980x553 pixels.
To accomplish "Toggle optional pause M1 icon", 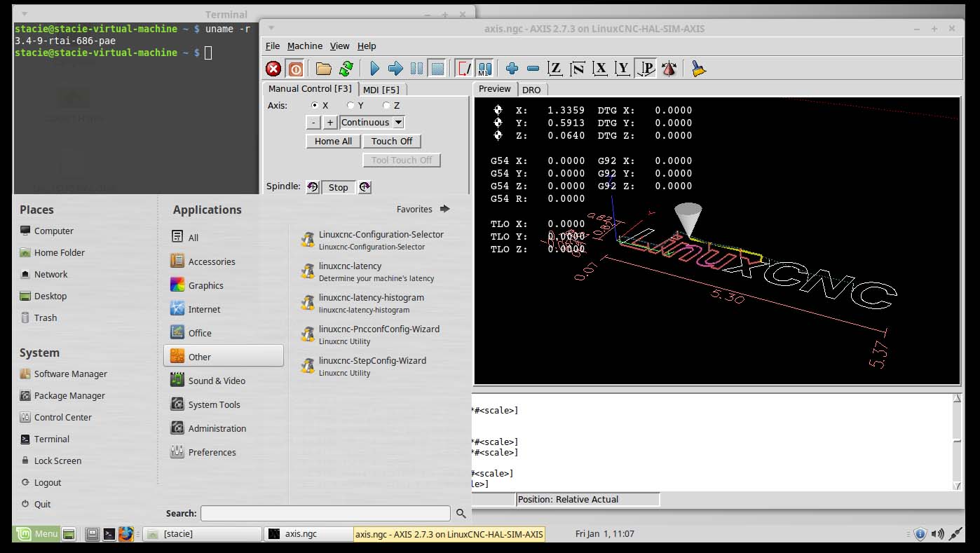I will (485, 69).
